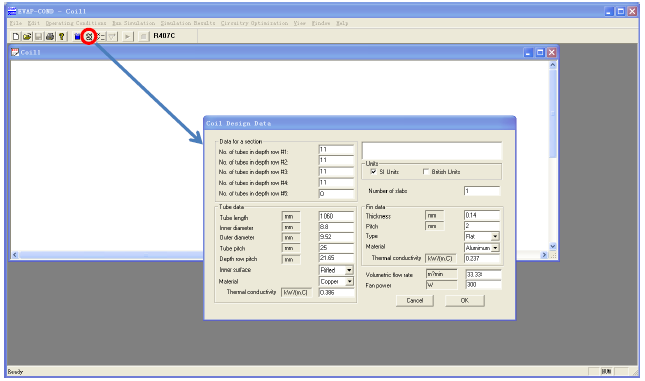The image size is (645, 381).
Task: Open the Operating Conditions menu
Action: (x=76, y=23)
